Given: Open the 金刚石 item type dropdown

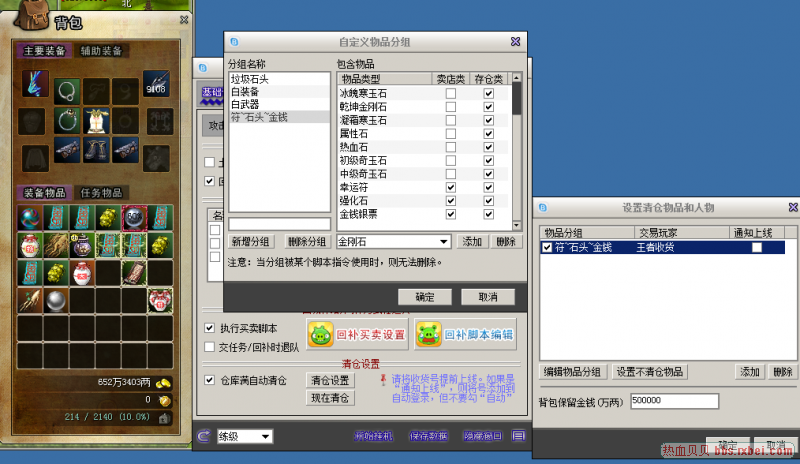Looking at the screenshot, I should coord(445,242).
